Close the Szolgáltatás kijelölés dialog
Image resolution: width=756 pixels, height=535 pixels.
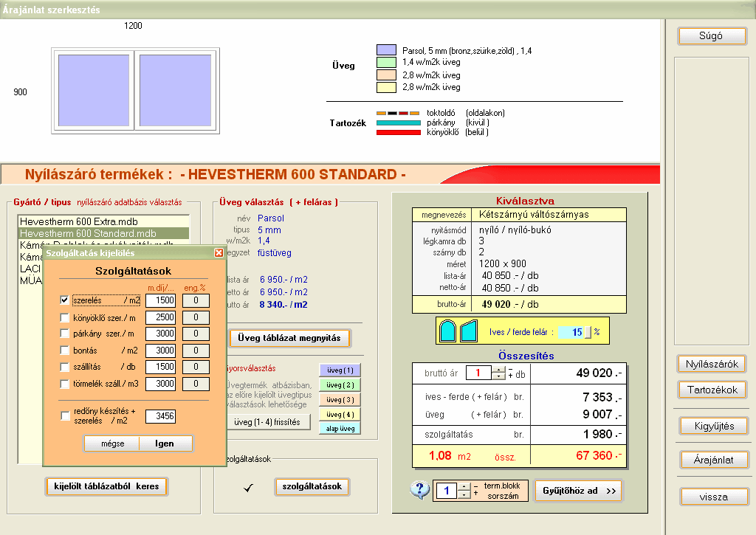pyautogui.click(x=219, y=252)
